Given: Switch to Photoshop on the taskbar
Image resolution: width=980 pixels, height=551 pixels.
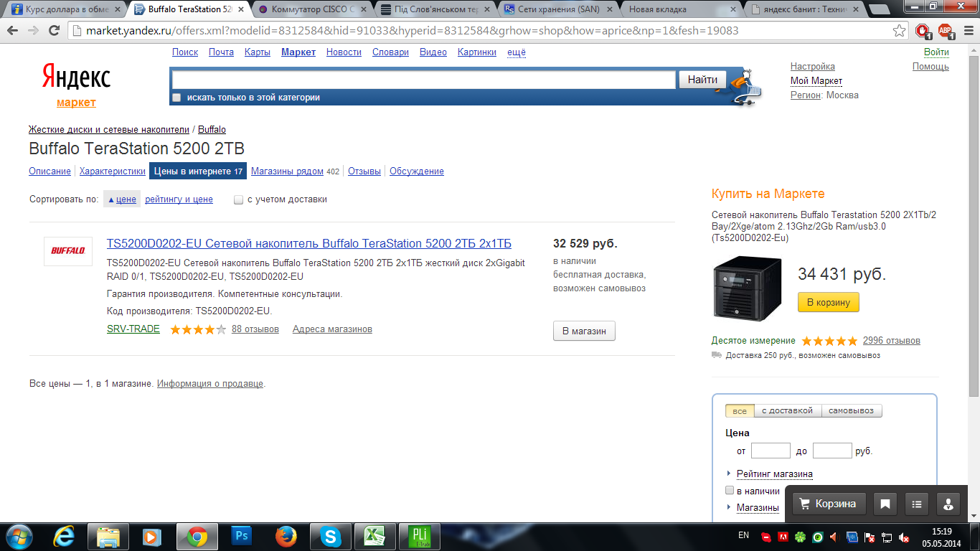Looking at the screenshot, I should tap(242, 536).
